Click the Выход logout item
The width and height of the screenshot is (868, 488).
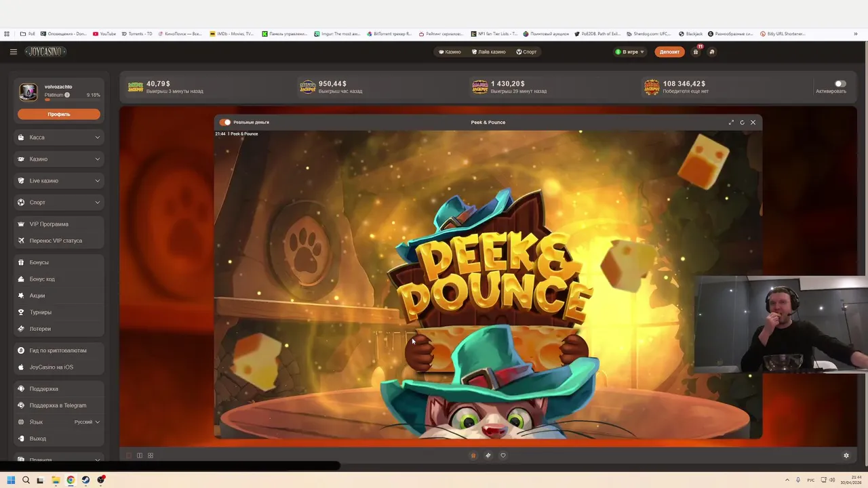(x=59, y=439)
